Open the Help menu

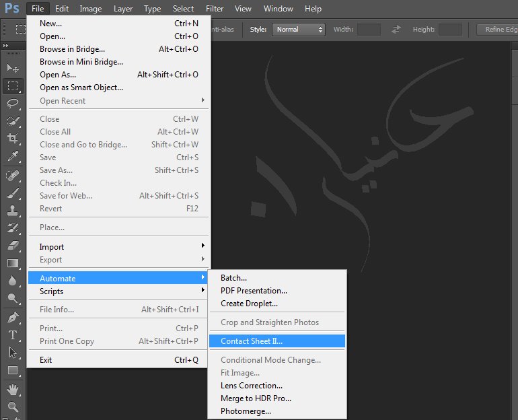click(x=313, y=9)
